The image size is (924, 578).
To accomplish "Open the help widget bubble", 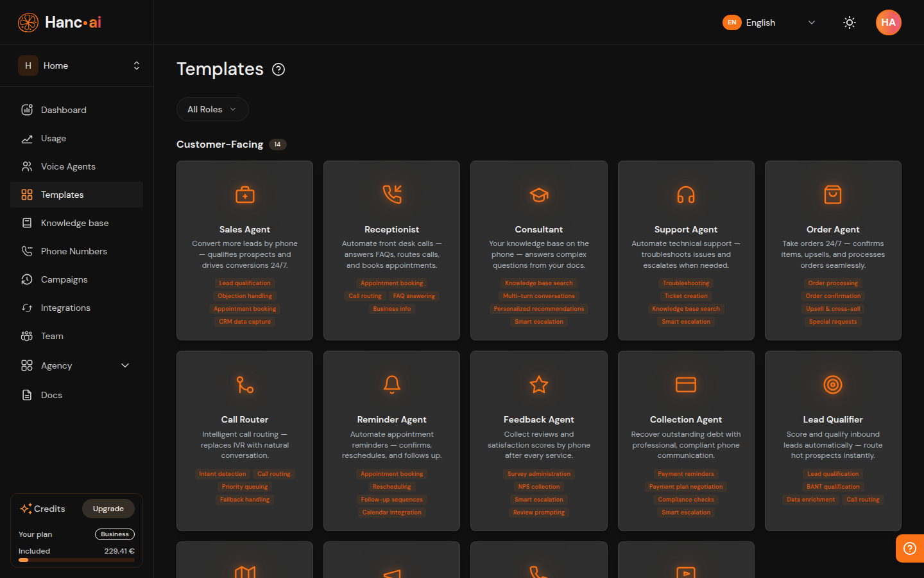I will click(x=909, y=548).
